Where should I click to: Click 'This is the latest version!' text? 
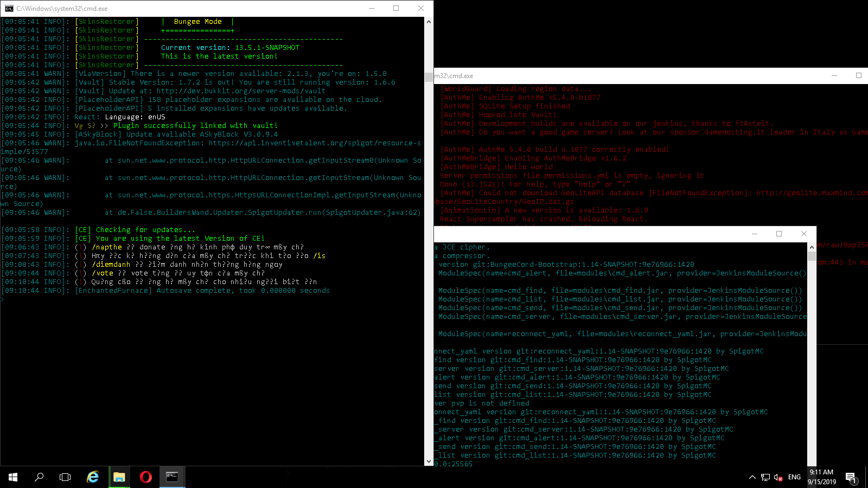click(x=219, y=56)
